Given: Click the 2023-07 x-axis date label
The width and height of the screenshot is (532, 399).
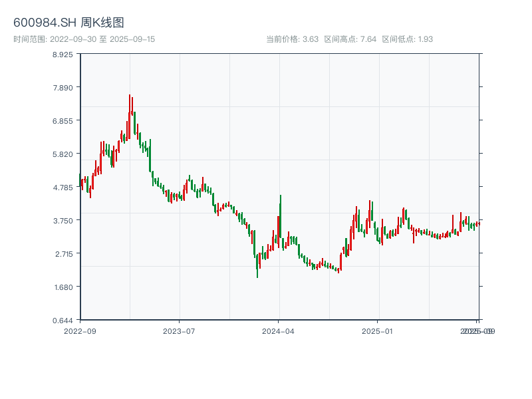Looking at the screenshot, I should tap(180, 331).
